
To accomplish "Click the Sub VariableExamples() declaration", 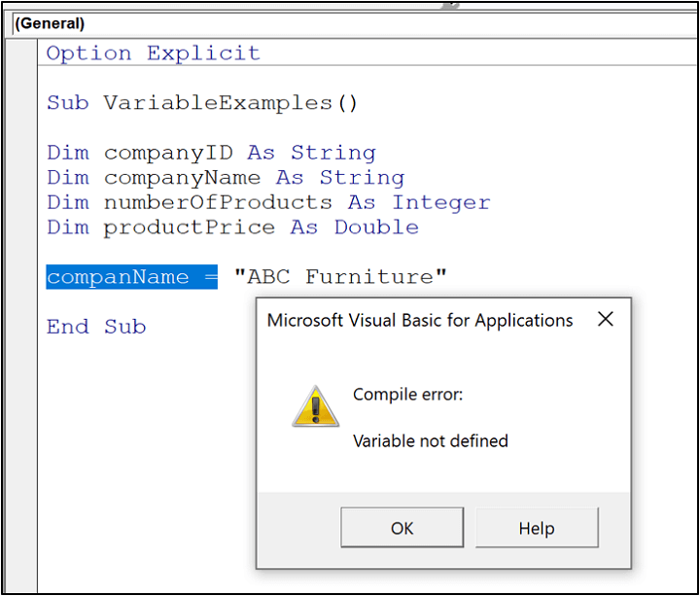I will pos(202,103).
